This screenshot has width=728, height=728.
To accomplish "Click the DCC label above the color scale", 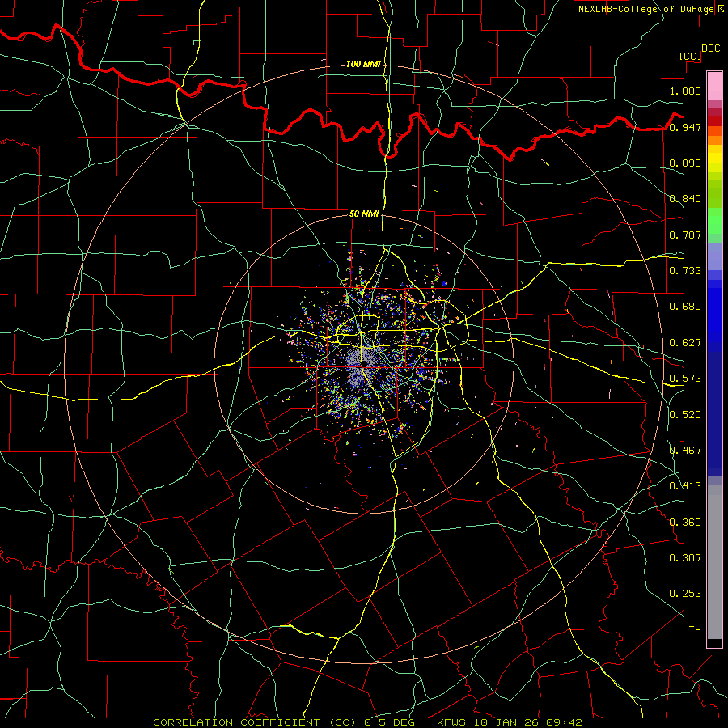I will 710,49.
